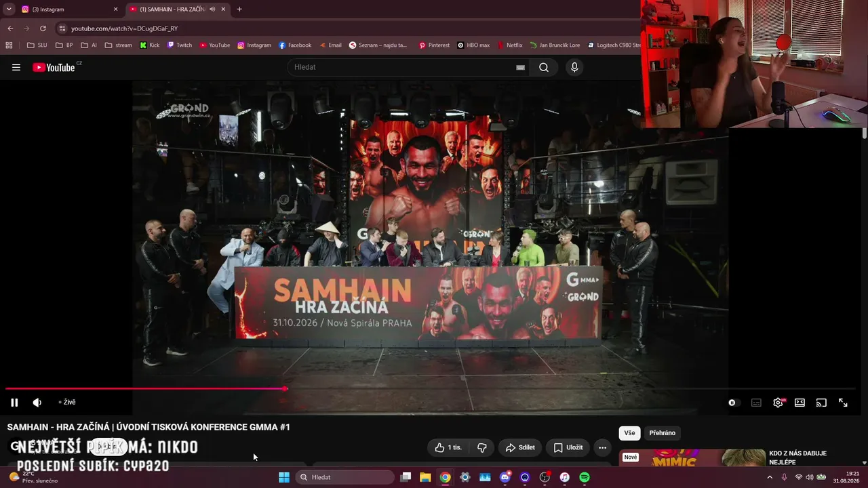Enter fullscreen mode
This screenshot has height=488, width=868.
843,403
